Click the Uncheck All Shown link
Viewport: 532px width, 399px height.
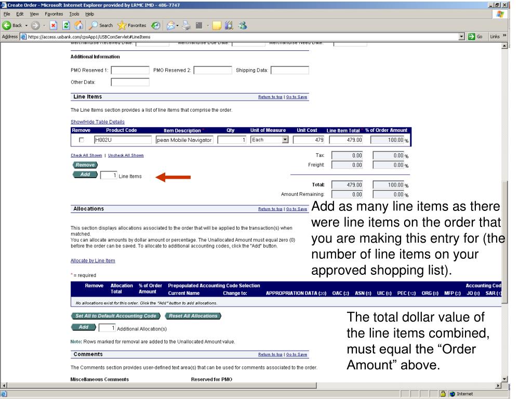click(126, 155)
